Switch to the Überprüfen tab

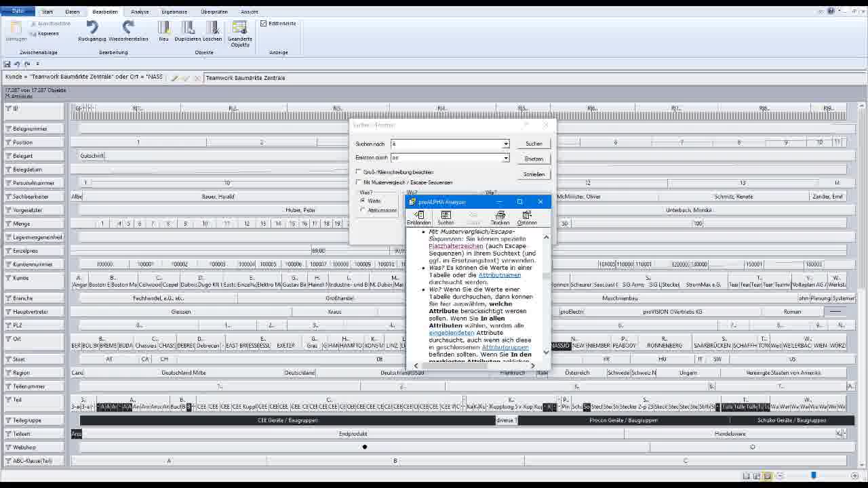point(214,12)
